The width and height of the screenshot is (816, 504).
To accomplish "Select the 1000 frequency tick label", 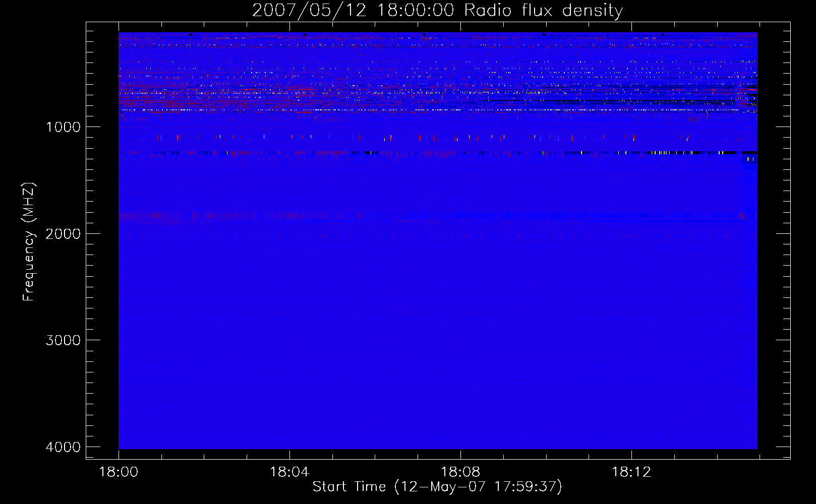I will [x=63, y=127].
